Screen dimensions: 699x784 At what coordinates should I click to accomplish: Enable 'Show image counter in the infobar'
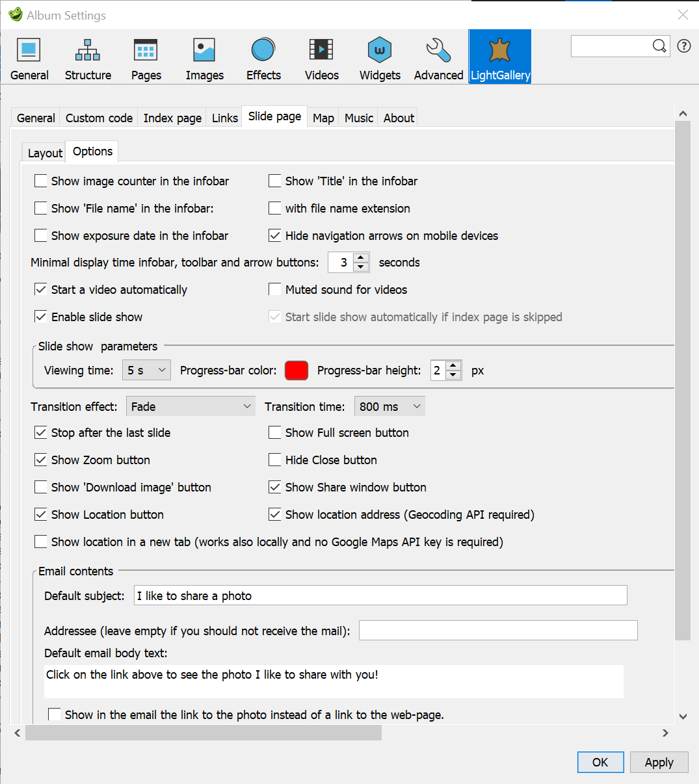point(41,181)
